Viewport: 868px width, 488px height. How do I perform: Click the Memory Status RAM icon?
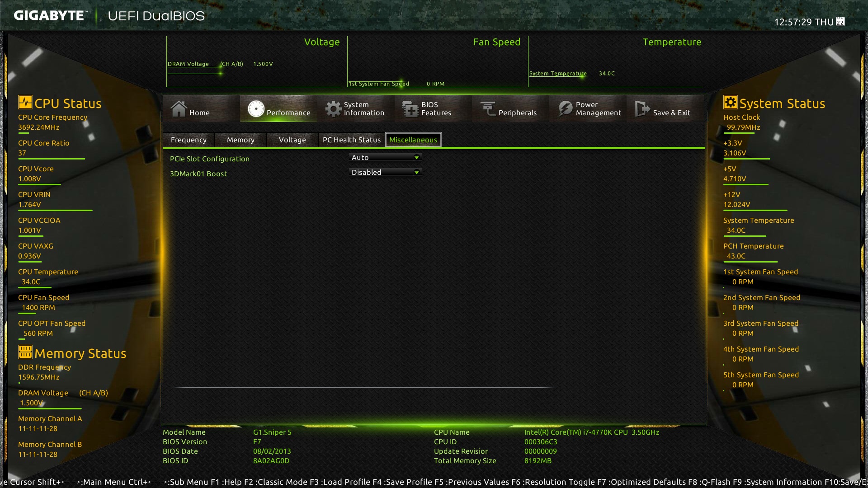[x=25, y=352]
